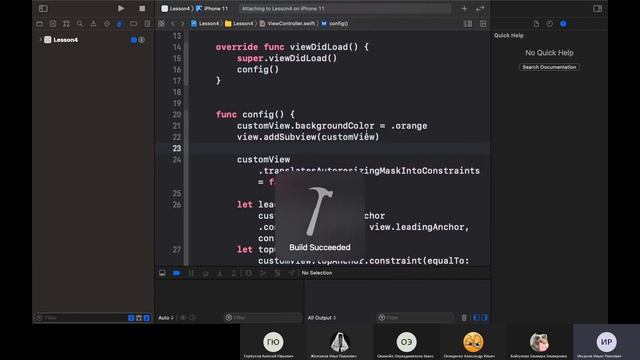This screenshot has height=360, width=640.
Task: Run the project with the play button
Action: tap(121, 8)
